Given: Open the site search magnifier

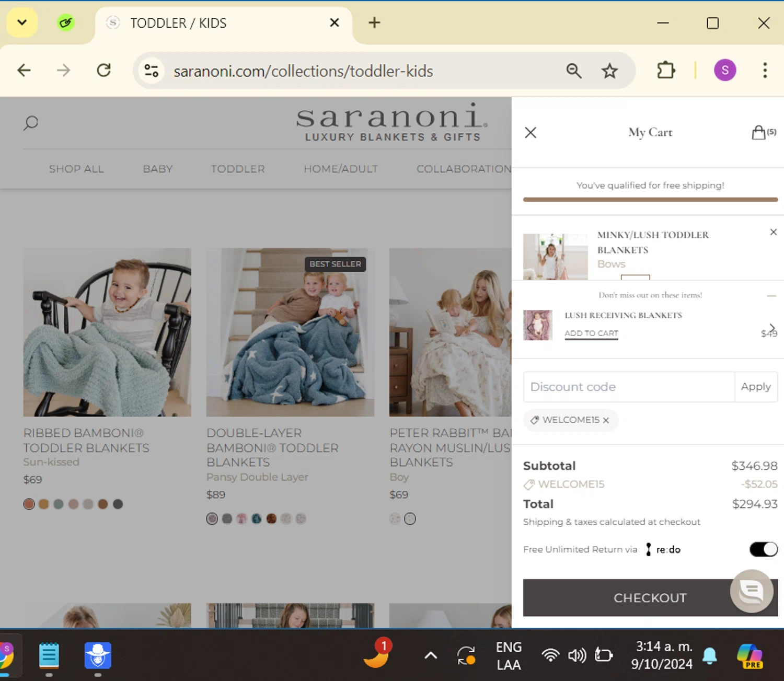Looking at the screenshot, I should 31,123.
